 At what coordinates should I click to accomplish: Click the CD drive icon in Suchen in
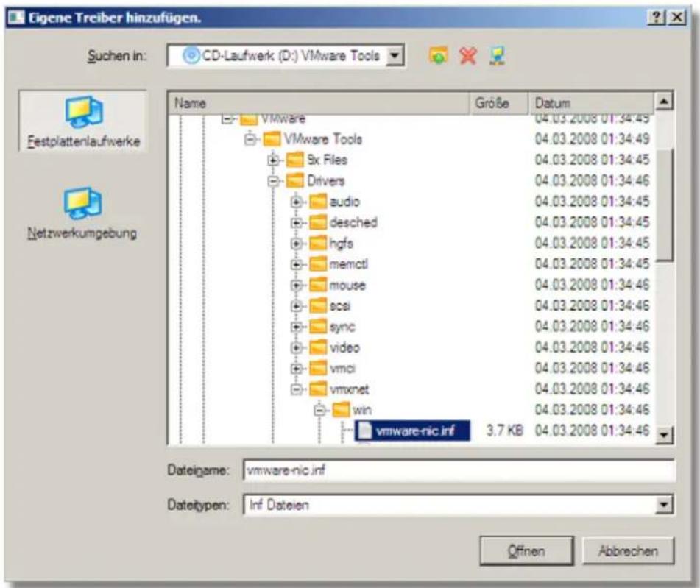191,56
